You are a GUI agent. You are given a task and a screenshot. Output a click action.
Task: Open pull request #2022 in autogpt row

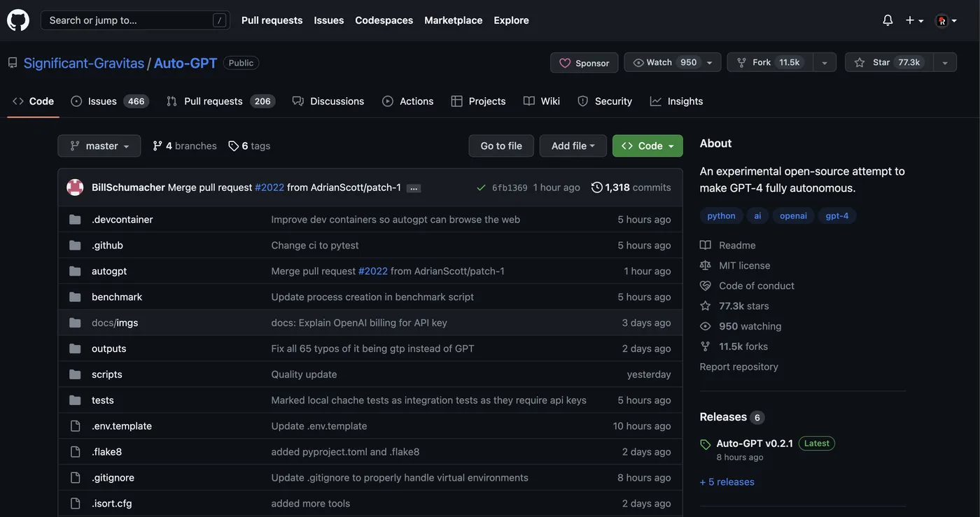373,271
